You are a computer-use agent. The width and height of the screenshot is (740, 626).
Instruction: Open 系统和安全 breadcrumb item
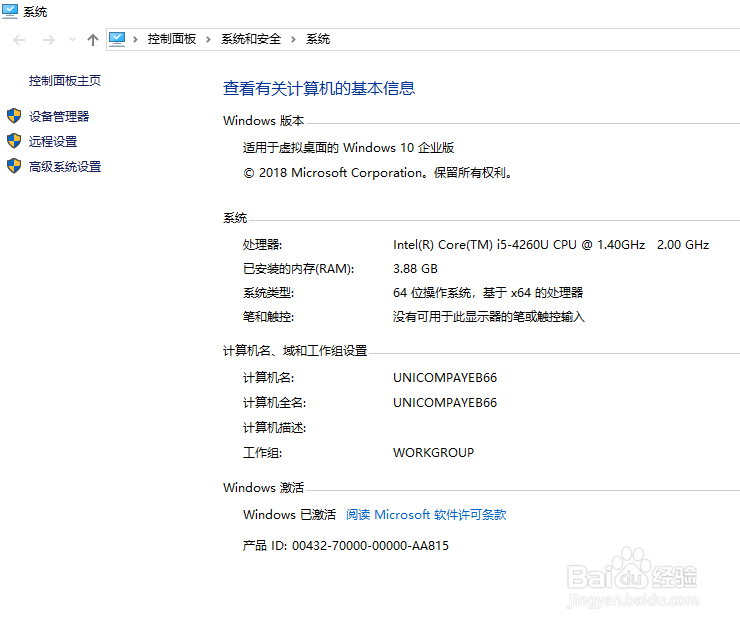click(x=251, y=39)
